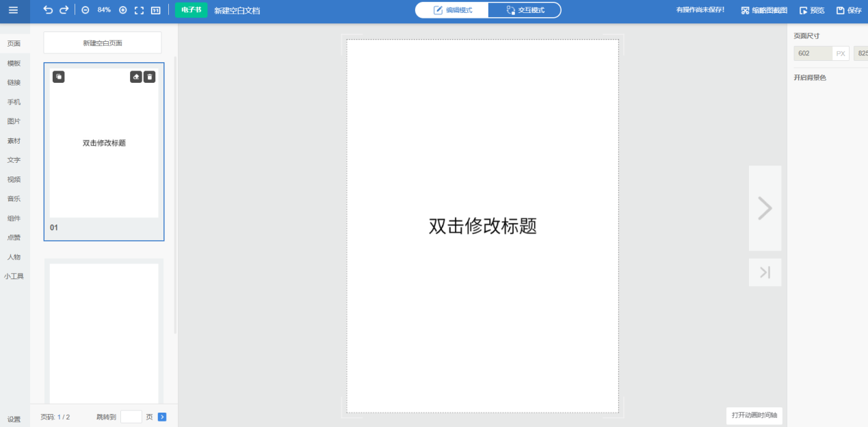Switch to 交互模式 interactive mode
This screenshot has height=427, width=868.
click(525, 10)
